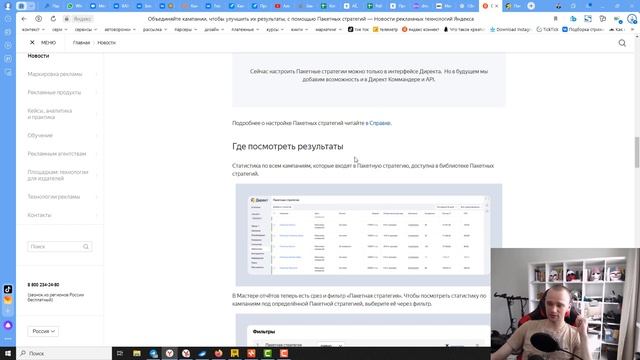The image size is (640, 360).
Task: Open the green C application in the taskbar
Action: click(267, 353)
